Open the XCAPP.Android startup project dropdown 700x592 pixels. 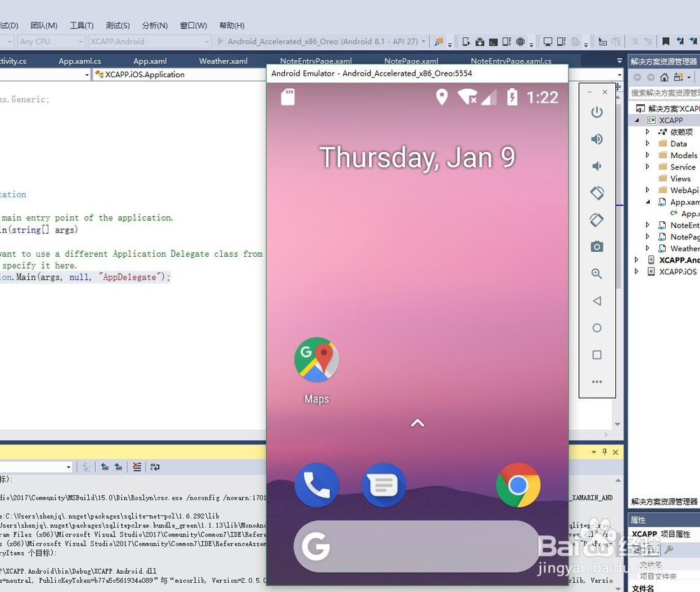pyautogui.click(x=150, y=41)
